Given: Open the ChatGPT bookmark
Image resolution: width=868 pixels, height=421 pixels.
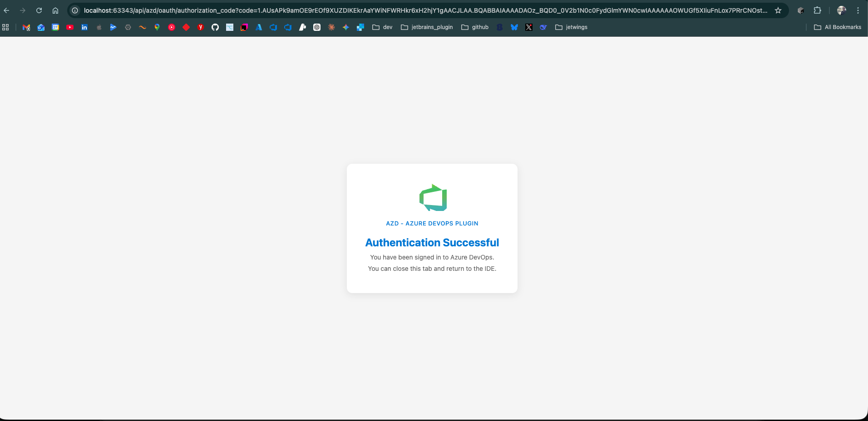Looking at the screenshot, I should pyautogui.click(x=317, y=27).
